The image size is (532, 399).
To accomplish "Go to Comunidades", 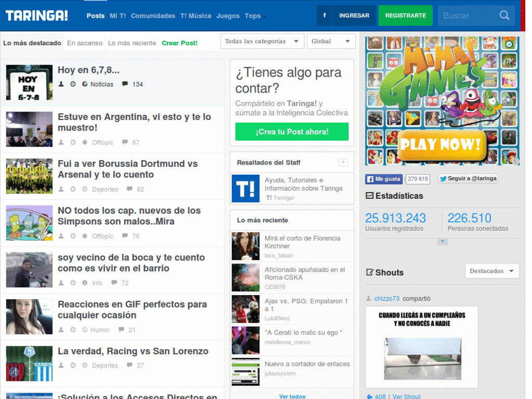I will [x=153, y=16].
